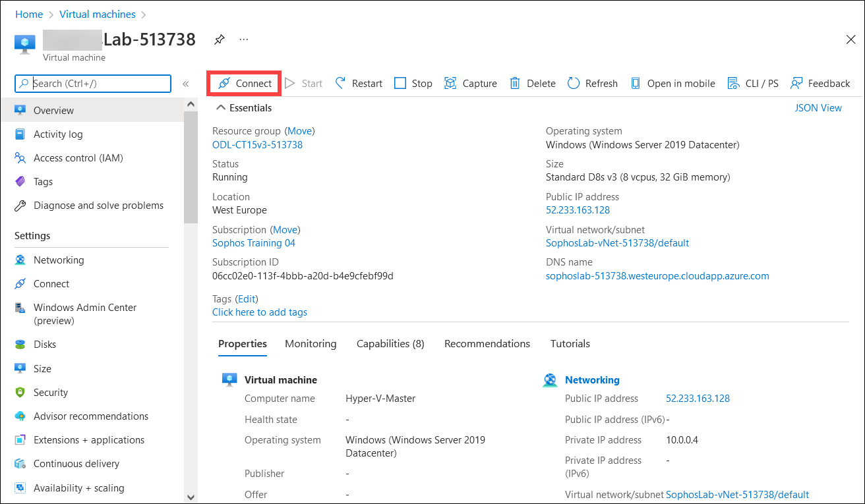Click Move next to Subscription
The width and height of the screenshot is (865, 504).
285,230
